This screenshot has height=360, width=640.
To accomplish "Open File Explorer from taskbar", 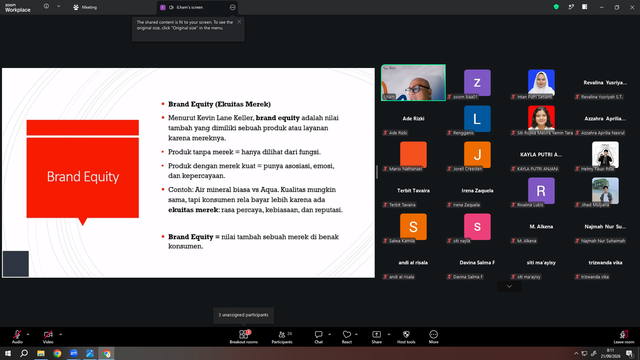I will 41,353.
